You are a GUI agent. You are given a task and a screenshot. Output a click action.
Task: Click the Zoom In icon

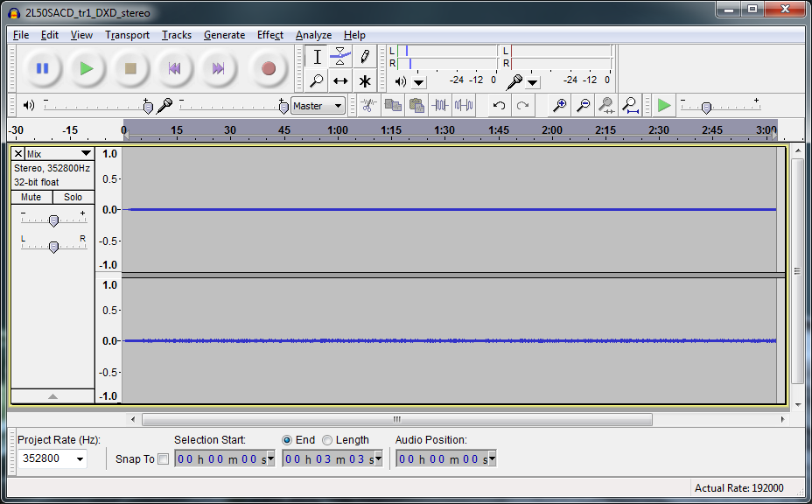(559, 106)
